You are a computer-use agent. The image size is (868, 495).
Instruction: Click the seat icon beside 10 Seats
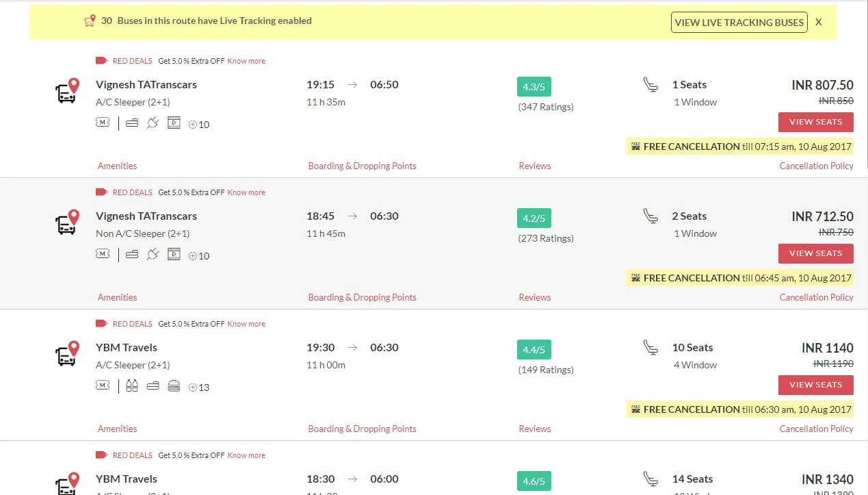[650, 348]
